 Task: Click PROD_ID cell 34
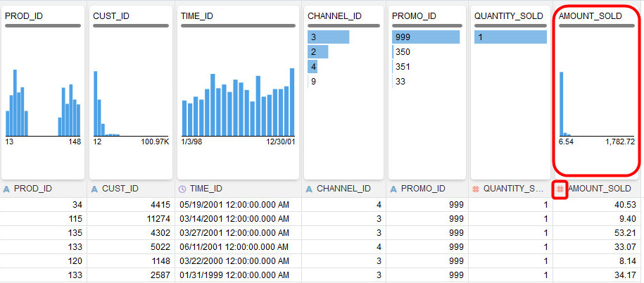43,205
